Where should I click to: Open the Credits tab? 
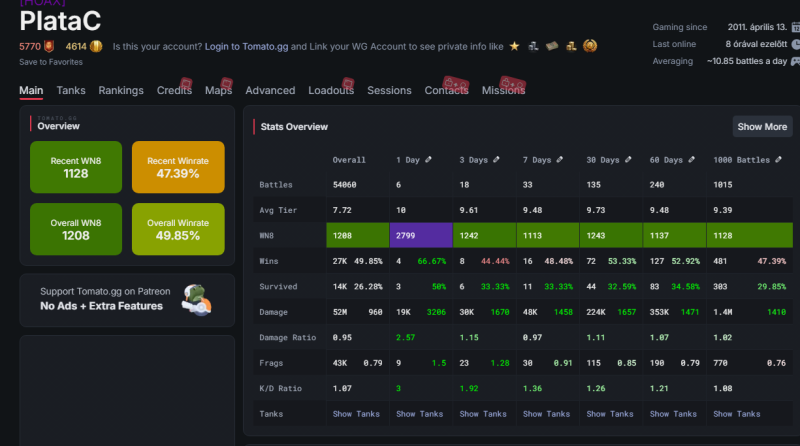tap(174, 90)
